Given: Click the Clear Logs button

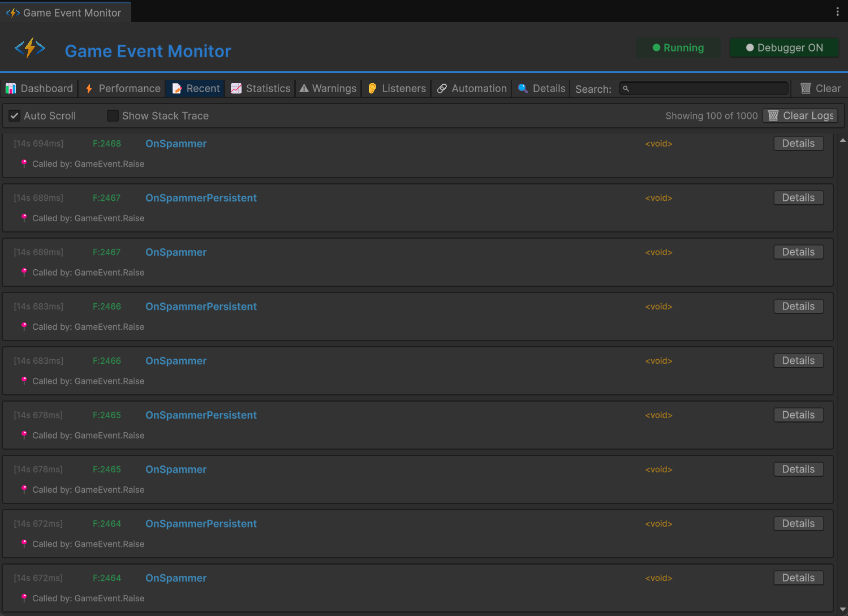Looking at the screenshot, I should click(x=800, y=115).
